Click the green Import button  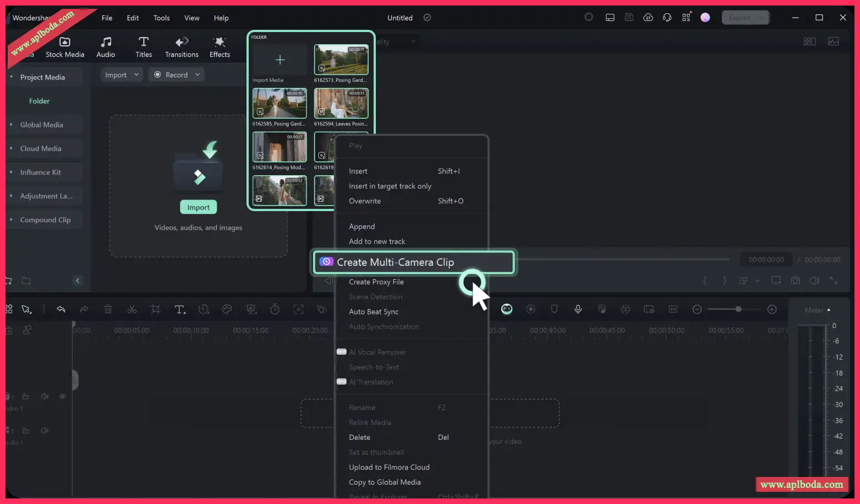(x=198, y=207)
